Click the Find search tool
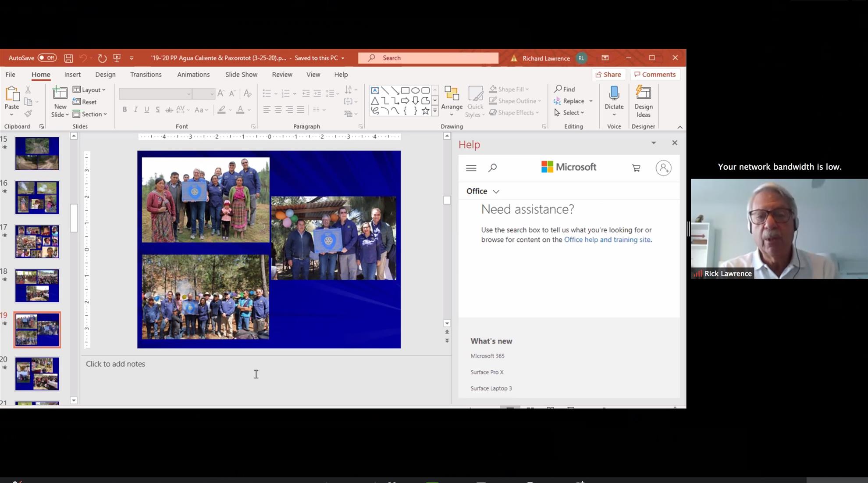The width and height of the screenshot is (868, 483). 565,89
